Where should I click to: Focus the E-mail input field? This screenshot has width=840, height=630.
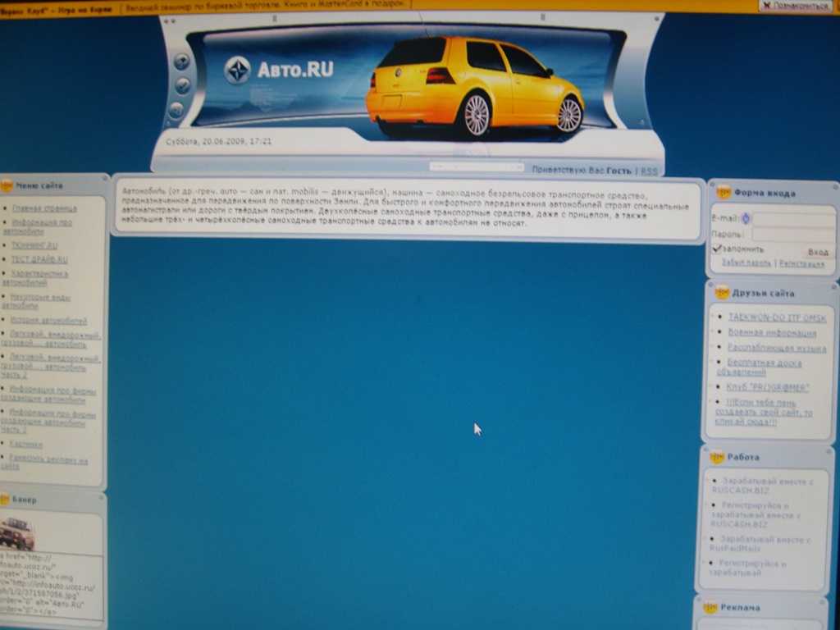(794, 218)
